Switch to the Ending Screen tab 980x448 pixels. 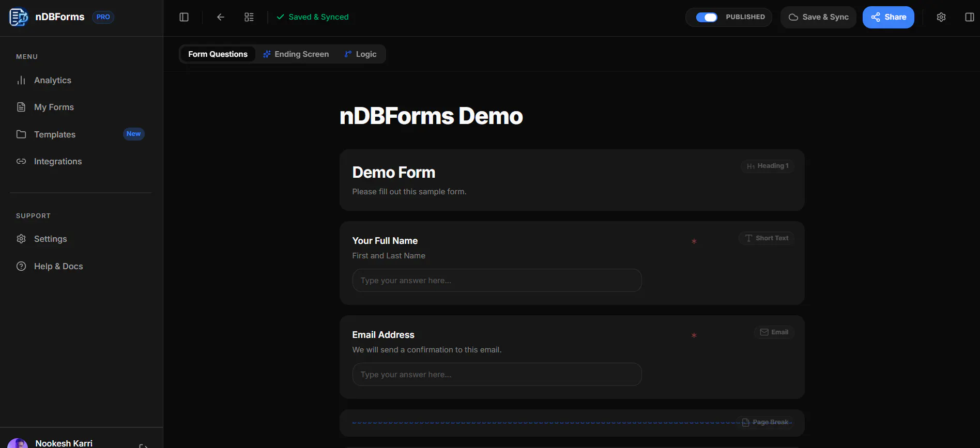[x=296, y=54]
